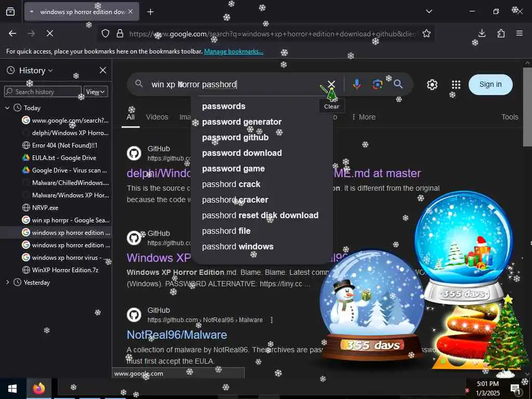Switch to the Videos tab

[x=157, y=117]
